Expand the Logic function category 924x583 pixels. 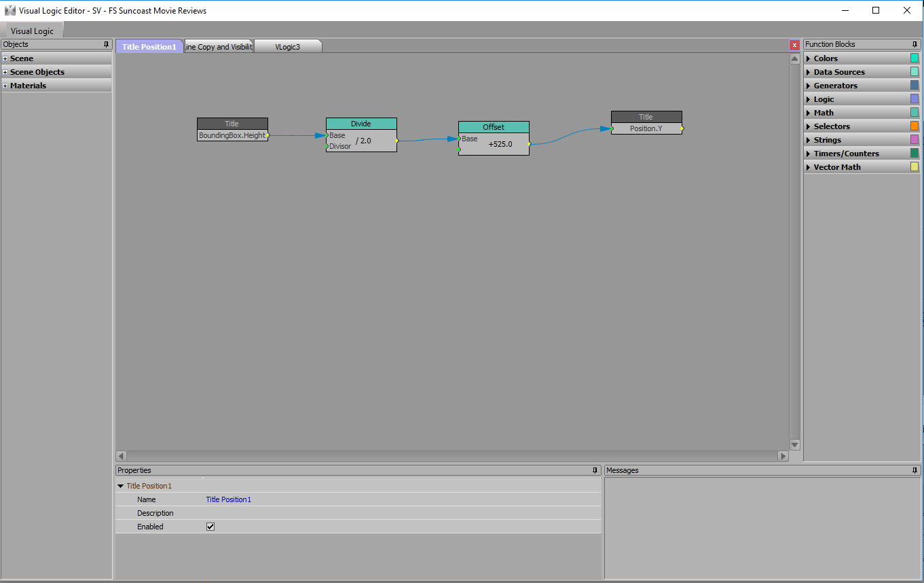[809, 99]
